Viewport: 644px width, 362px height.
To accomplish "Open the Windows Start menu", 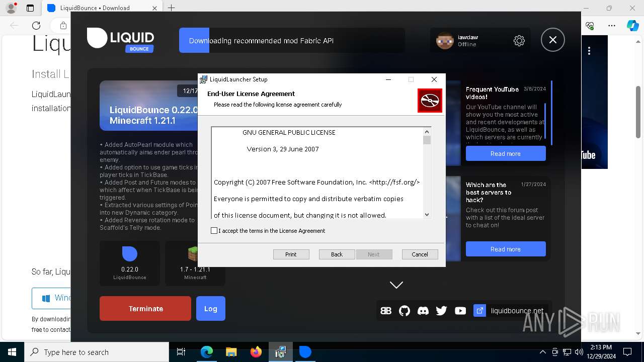I will (12, 352).
